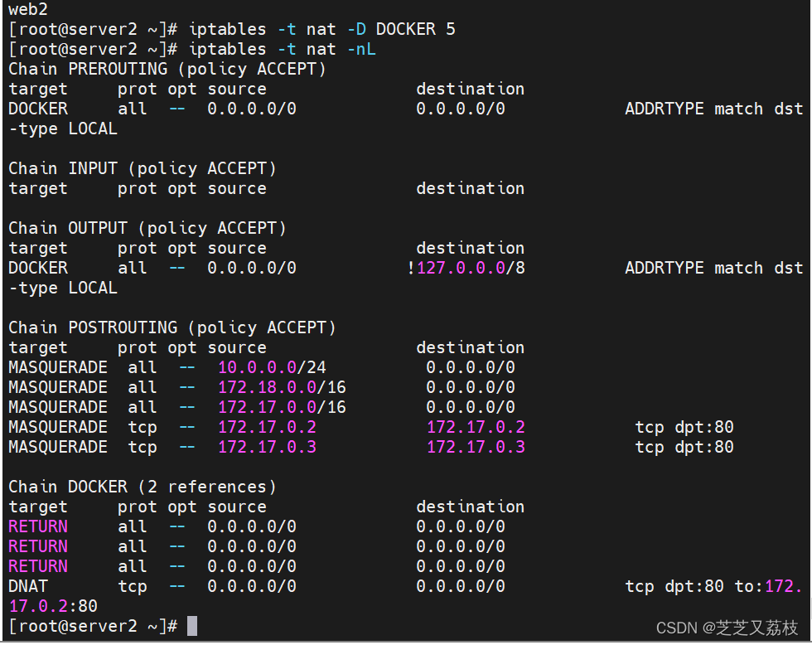Viewport: 812px width, 645px height.
Task: Click the terminal cursor at the last prompt
Action: click(192, 626)
